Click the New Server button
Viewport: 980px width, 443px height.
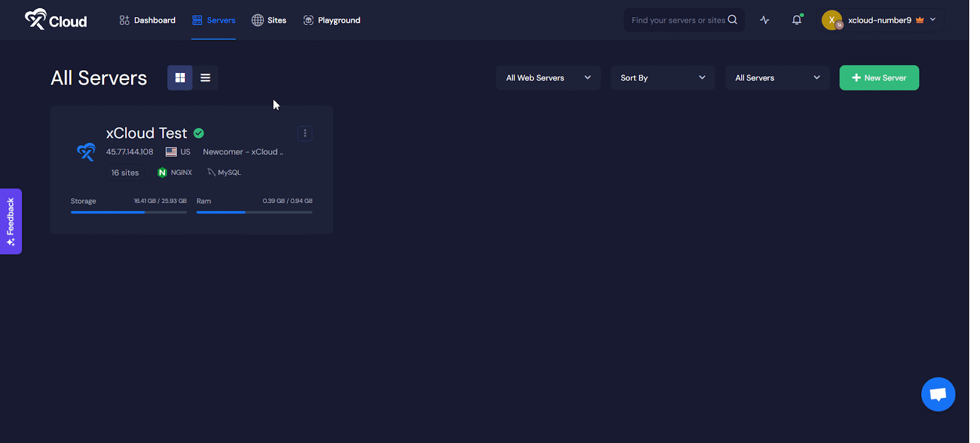click(879, 78)
